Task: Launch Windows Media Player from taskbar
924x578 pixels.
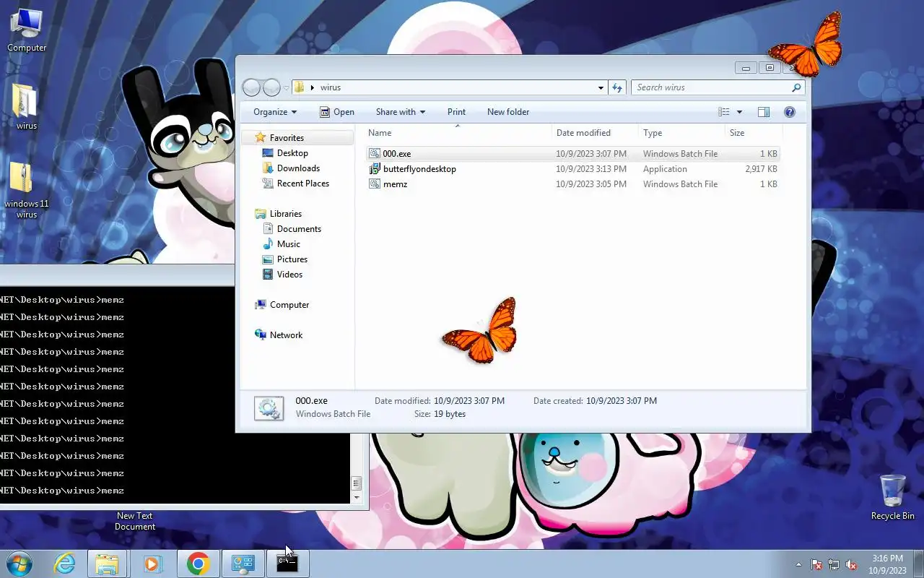Action: [152, 564]
